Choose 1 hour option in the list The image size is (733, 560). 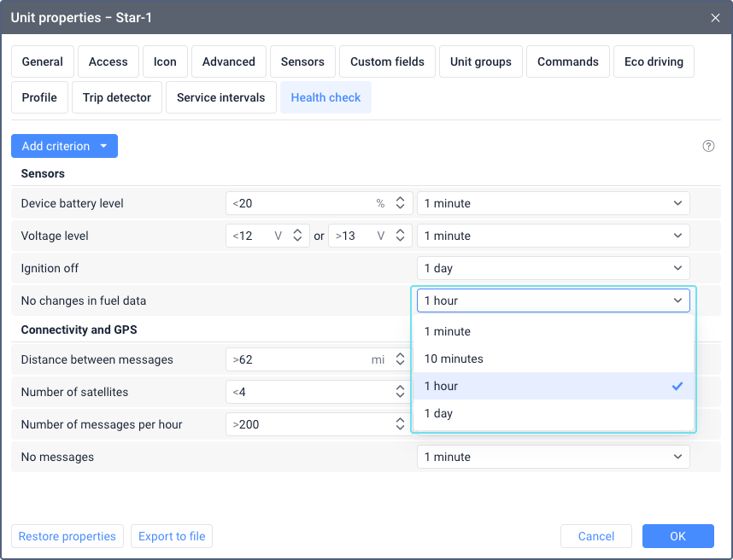point(553,386)
